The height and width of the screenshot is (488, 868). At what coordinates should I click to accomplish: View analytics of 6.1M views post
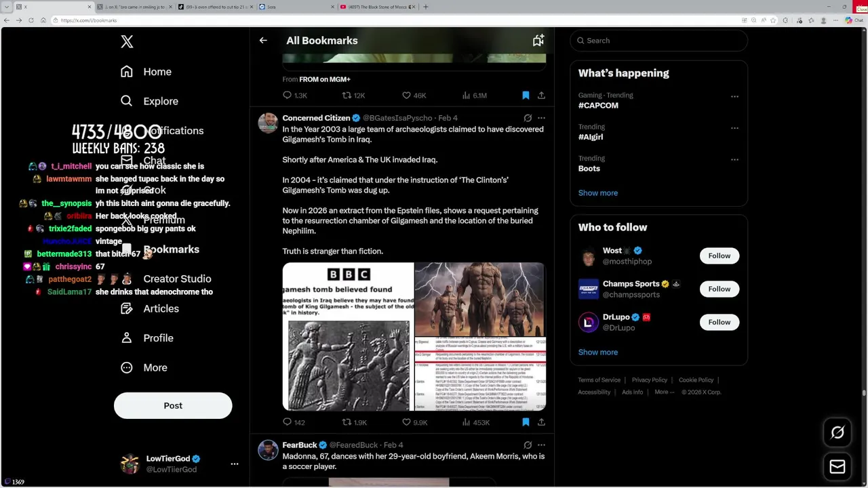click(x=474, y=96)
